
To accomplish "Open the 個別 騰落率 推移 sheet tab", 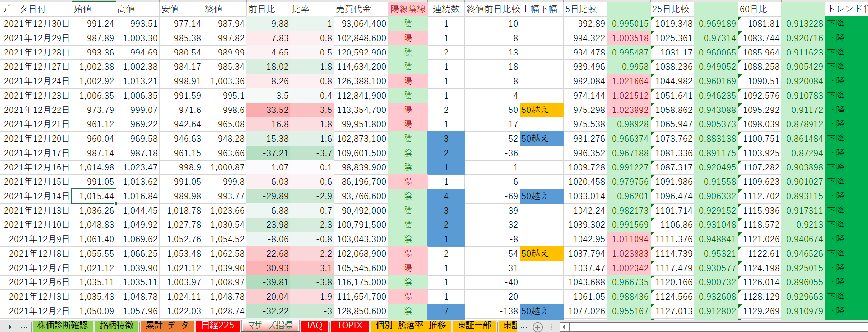I will click(x=410, y=326).
